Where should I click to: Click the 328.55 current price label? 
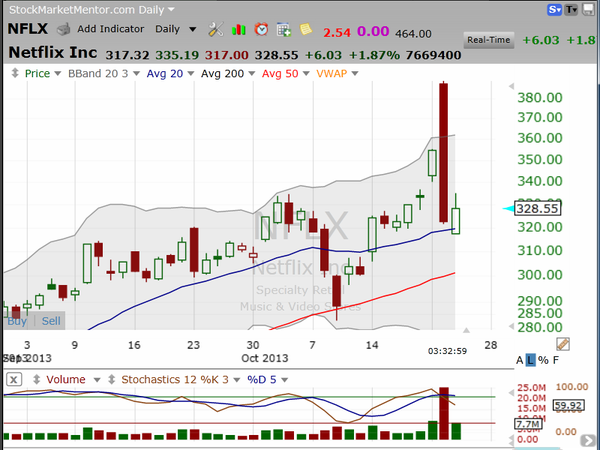538,209
